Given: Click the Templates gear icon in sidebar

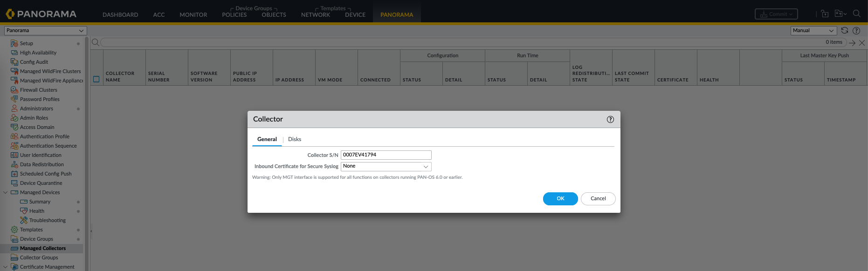Looking at the screenshot, I should pyautogui.click(x=14, y=230).
